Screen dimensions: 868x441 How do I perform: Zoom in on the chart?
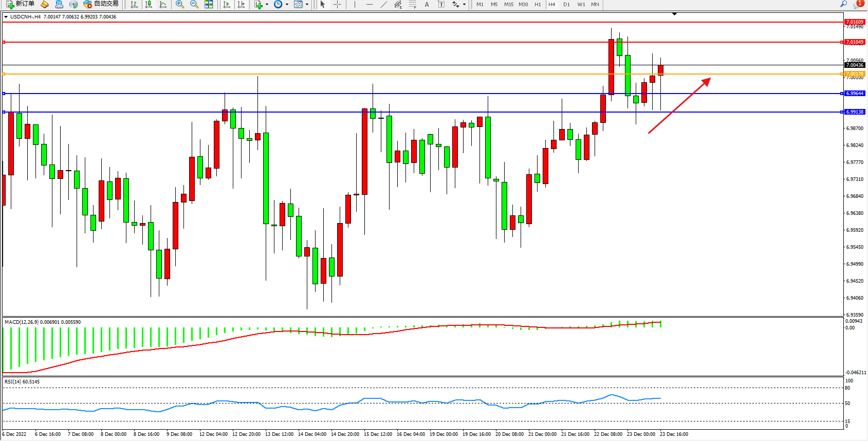point(179,4)
